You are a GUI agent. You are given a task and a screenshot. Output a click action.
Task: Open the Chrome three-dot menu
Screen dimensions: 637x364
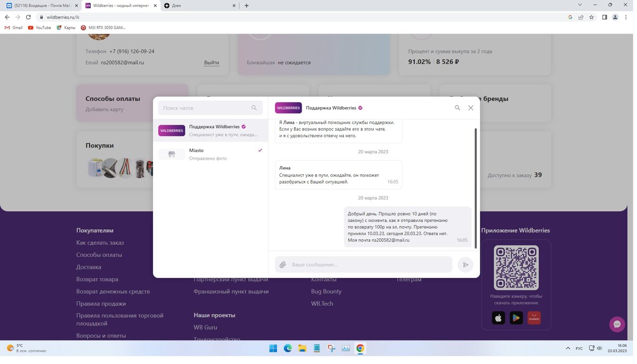(x=626, y=17)
